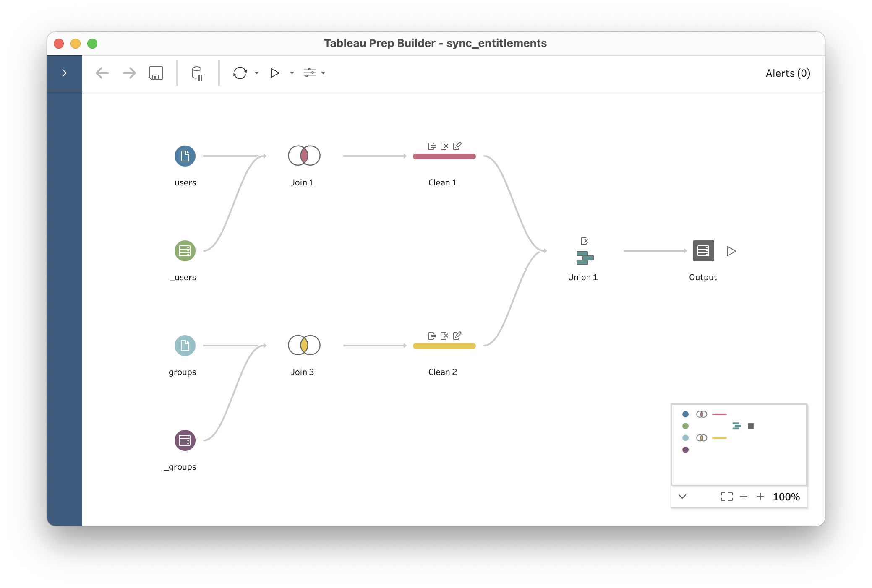Viewport: 872px width, 588px height.
Task: Select the Union 1 step icon
Action: click(585, 258)
